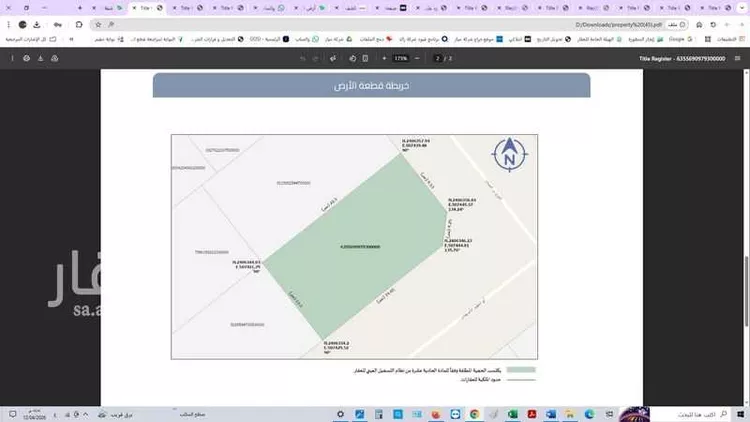Bookmark this page with the star icon

(97, 23)
